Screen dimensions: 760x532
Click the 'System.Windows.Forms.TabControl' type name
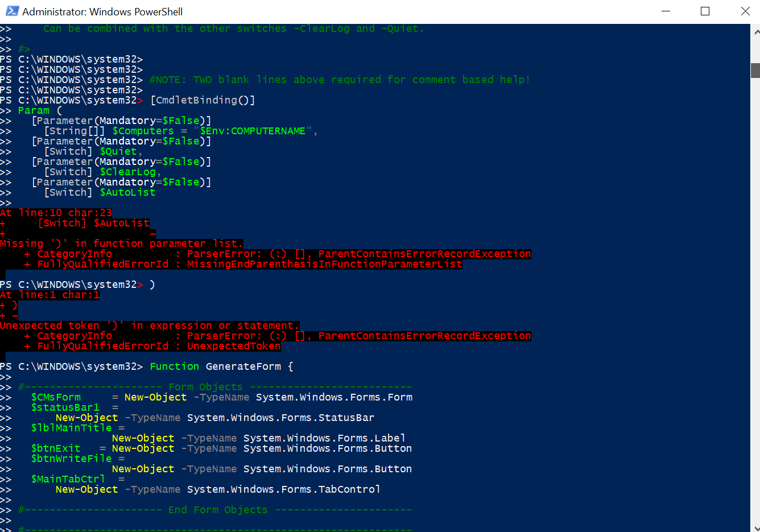[x=283, y=489]
